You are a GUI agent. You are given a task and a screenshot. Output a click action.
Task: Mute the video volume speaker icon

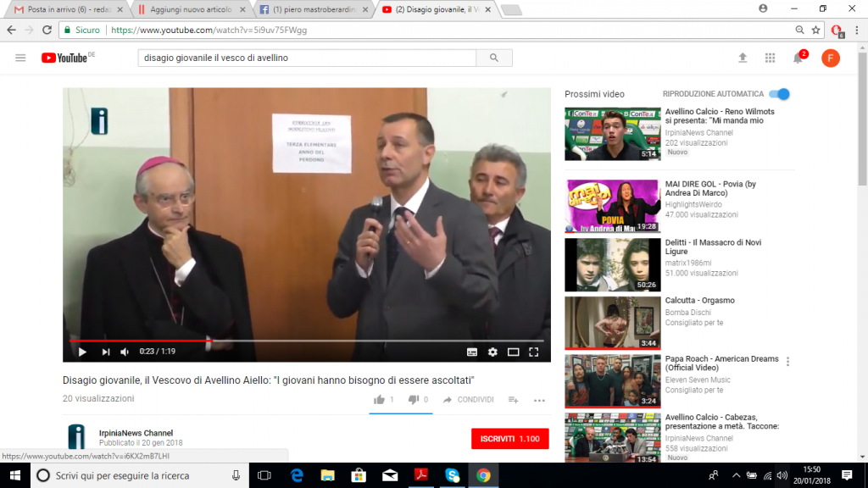125,352
